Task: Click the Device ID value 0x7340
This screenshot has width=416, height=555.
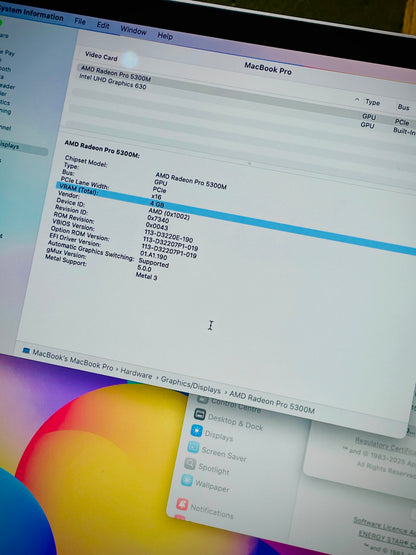Action: pos(158,219)
